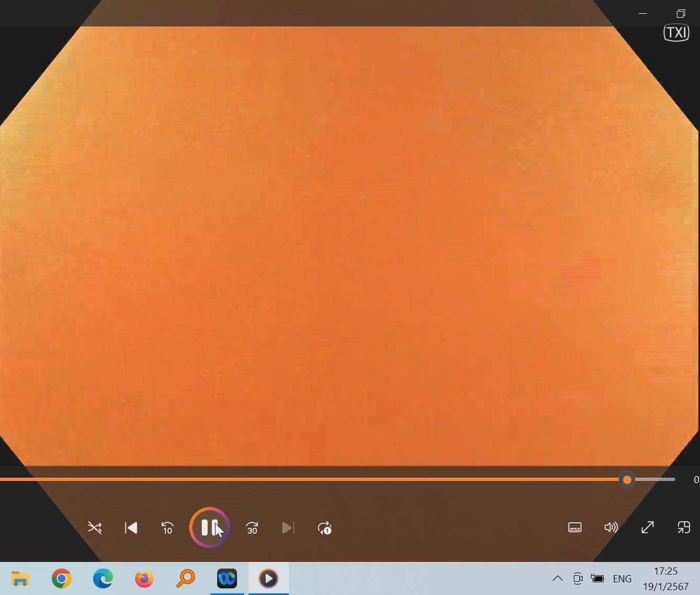Pause the video
The height and width of the screenshot is (595, 700).
209,527
